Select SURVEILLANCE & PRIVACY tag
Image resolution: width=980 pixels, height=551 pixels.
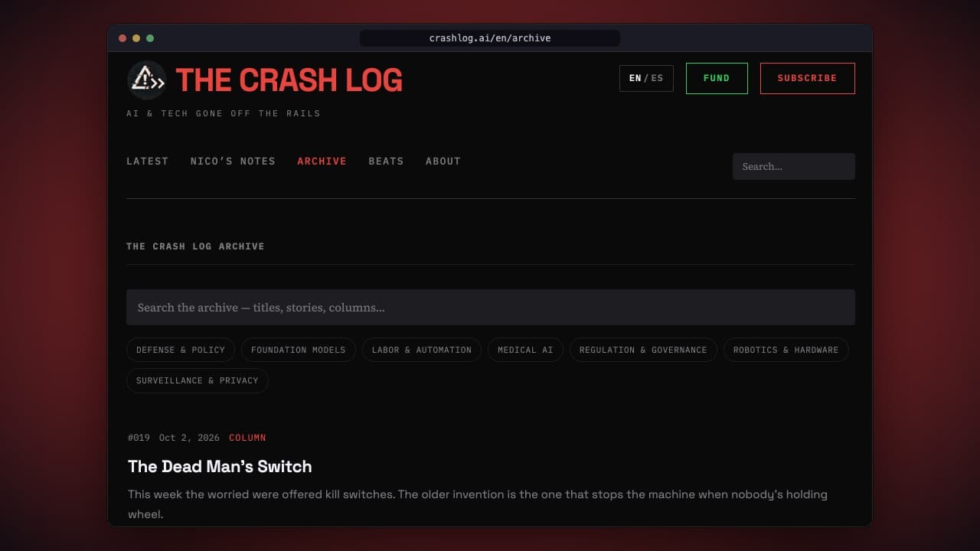tap(198, 380)
